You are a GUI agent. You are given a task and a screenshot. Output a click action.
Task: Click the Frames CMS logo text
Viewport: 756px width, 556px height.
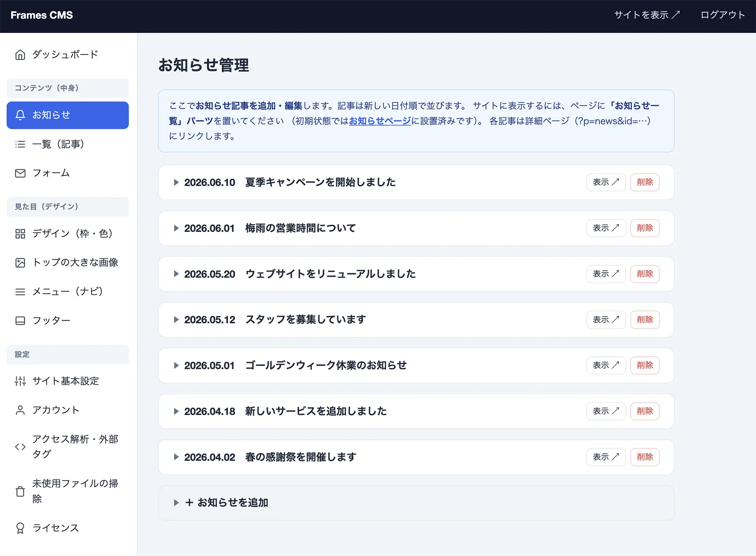pos(42,15)
